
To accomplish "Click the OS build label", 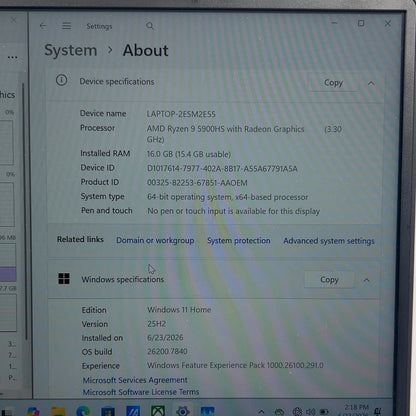I will pyautogui.click(x=97, y=352).
